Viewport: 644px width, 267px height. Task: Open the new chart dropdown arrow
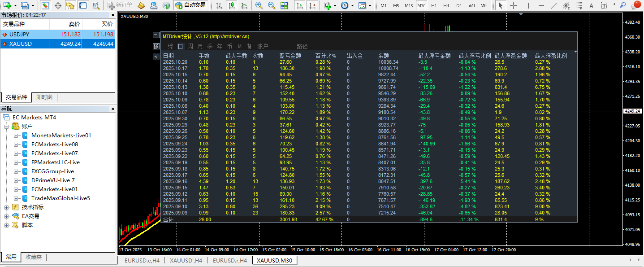point(15,5)
